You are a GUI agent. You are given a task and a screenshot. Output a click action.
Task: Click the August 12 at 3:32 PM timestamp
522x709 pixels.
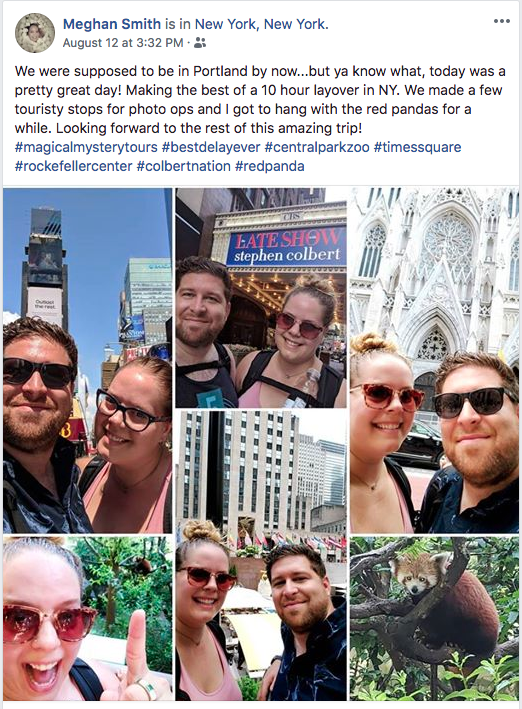(123, 43)
